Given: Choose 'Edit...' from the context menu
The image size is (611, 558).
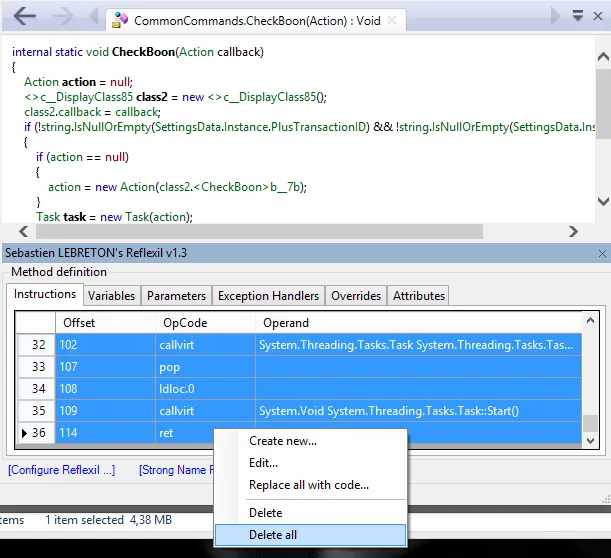Looking at the screenshot, I should (x=263, y=463).
